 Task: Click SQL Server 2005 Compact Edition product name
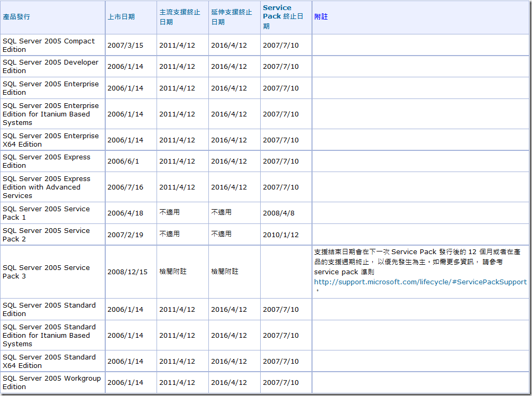pyautogui.click(x=49, y=45)
